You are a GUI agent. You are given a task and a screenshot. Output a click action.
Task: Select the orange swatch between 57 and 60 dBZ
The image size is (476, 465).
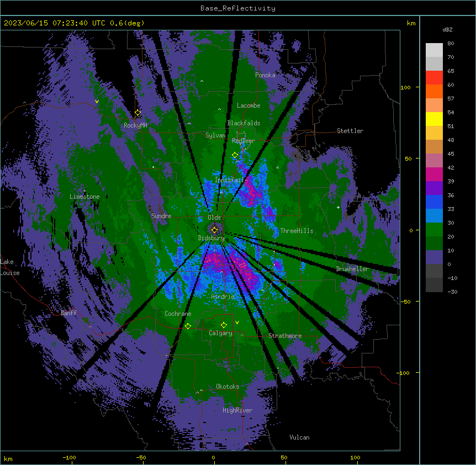click(x=434, y=91)
